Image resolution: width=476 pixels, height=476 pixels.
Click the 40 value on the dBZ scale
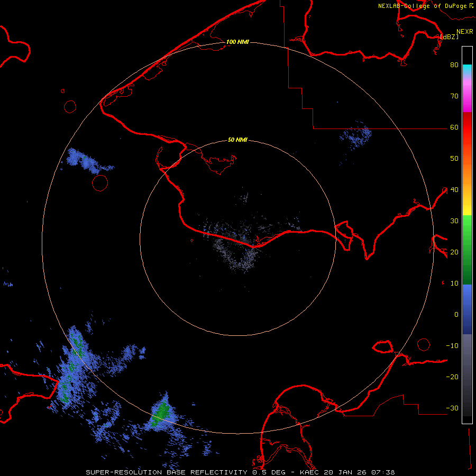click(454, 190)
